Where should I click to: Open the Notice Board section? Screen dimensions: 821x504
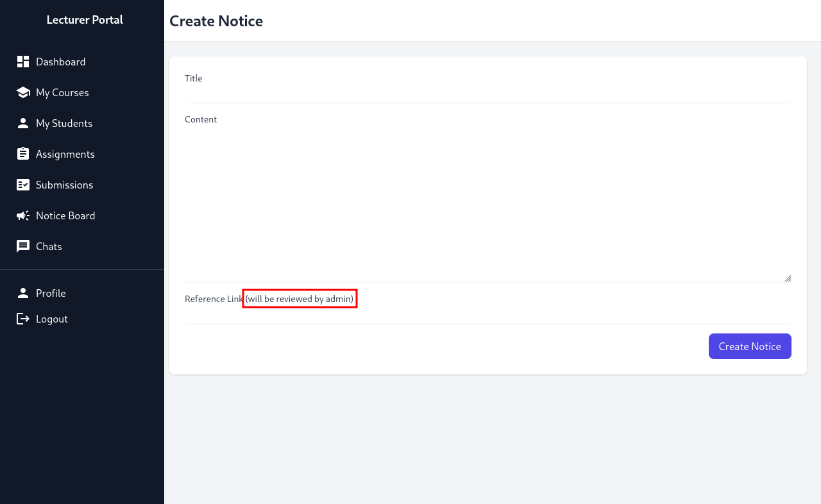pos(66,215)
